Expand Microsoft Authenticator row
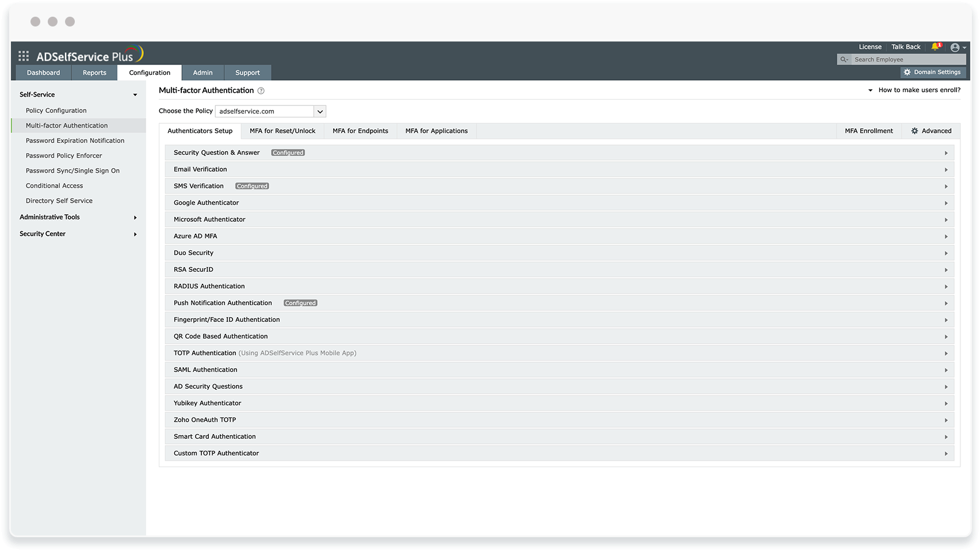The height and width of the screenshot is (551, 980). [x=559, y=219]
